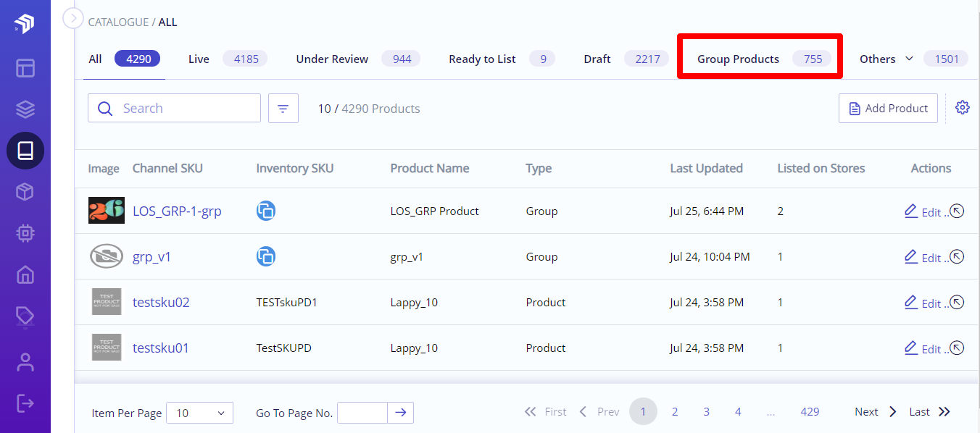Open the dashboard layout icon in sidebar
The width and height of the screenshot is (980, 433).
(25, 68)
